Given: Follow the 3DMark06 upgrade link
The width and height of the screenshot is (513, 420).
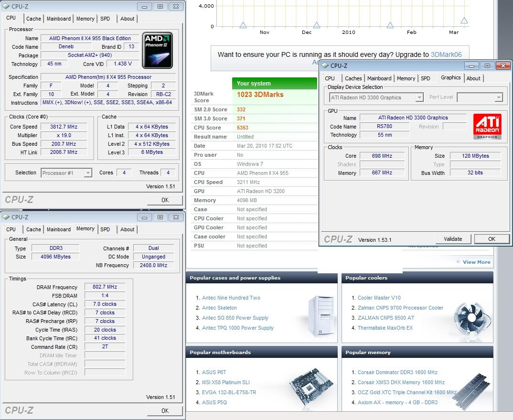Looking at the screenshot, I should click(446, 54).
